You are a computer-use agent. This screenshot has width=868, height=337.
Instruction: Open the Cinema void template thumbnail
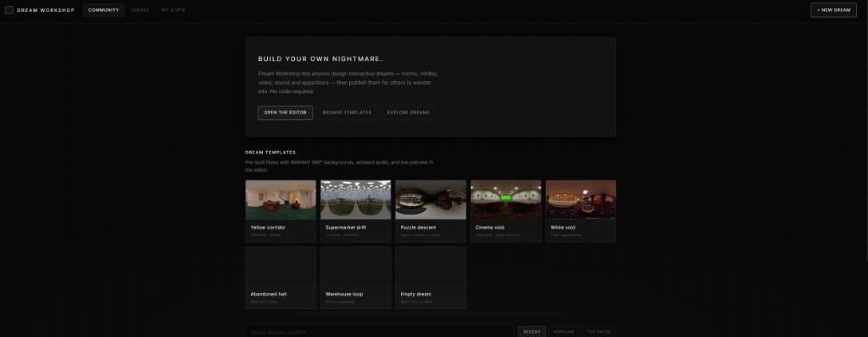506,200
